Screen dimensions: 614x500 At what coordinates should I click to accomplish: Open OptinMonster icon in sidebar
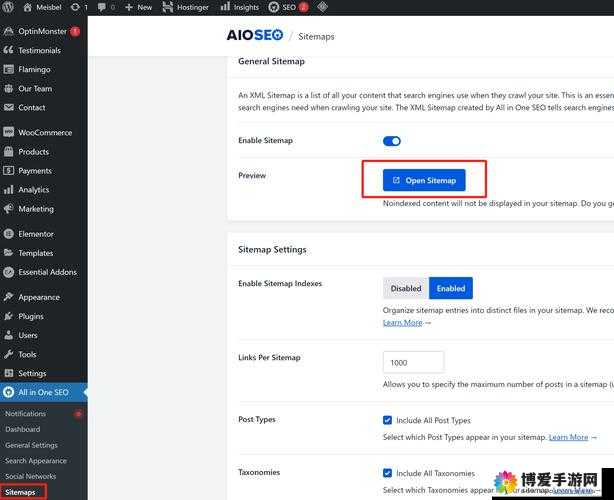coord(8,31)
